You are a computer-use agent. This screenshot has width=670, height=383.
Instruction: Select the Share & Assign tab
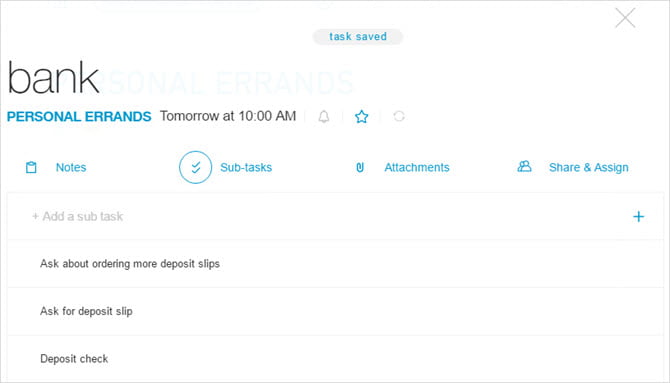588,168
